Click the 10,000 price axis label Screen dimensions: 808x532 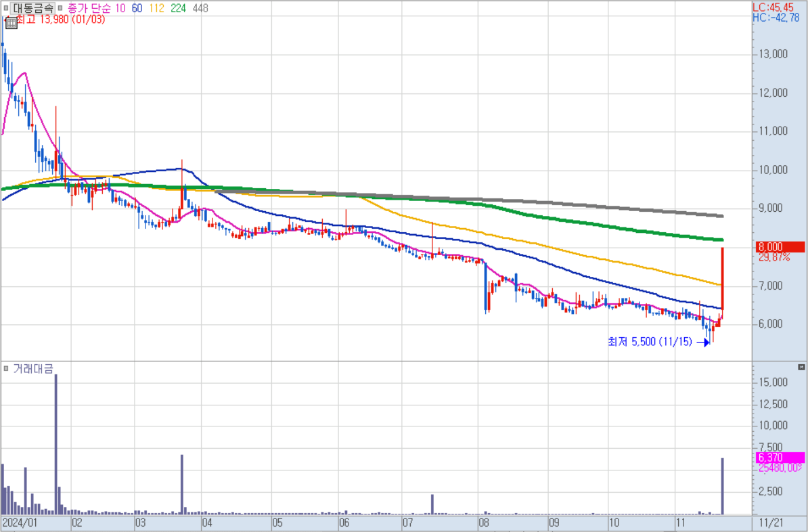(x=774, y=170)
